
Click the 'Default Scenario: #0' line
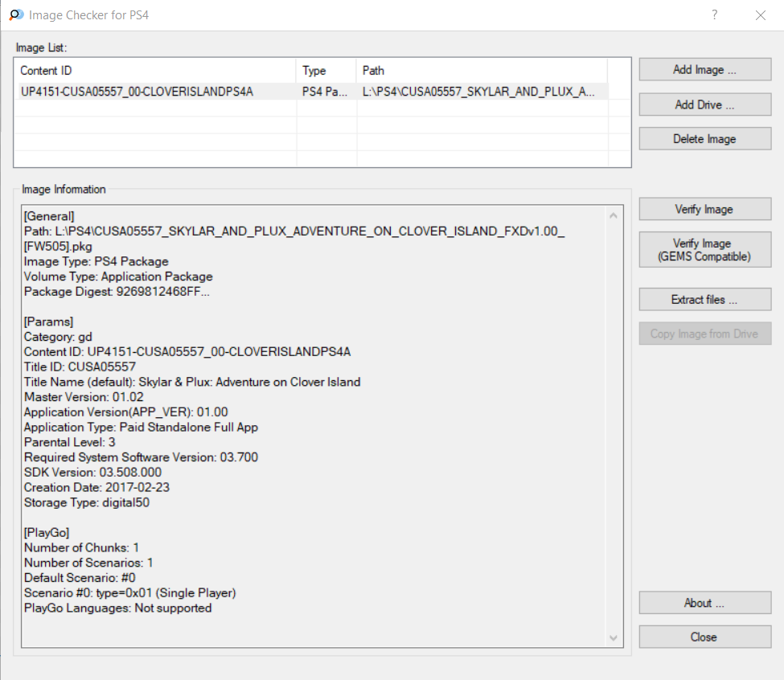(x=80, y=578)
